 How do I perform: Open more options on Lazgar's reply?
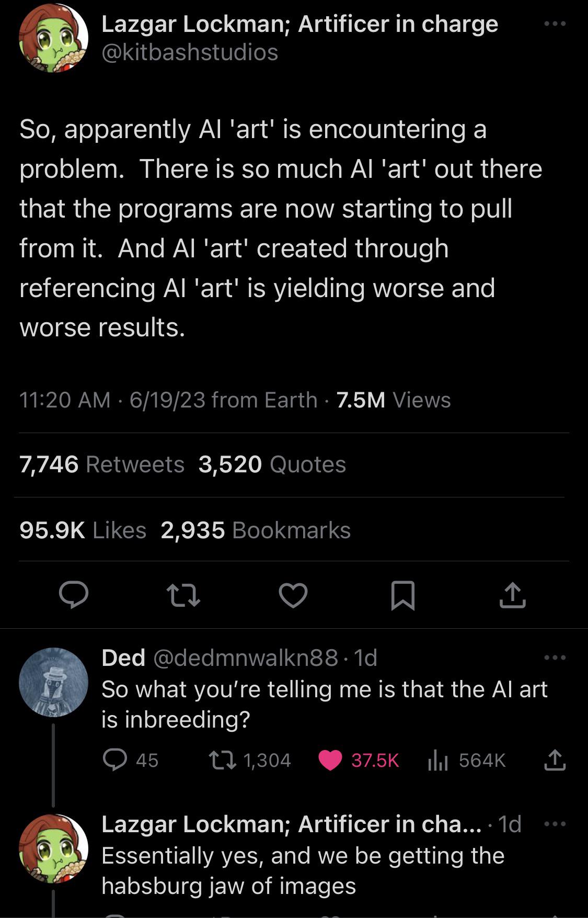click(x=555, y=824)
